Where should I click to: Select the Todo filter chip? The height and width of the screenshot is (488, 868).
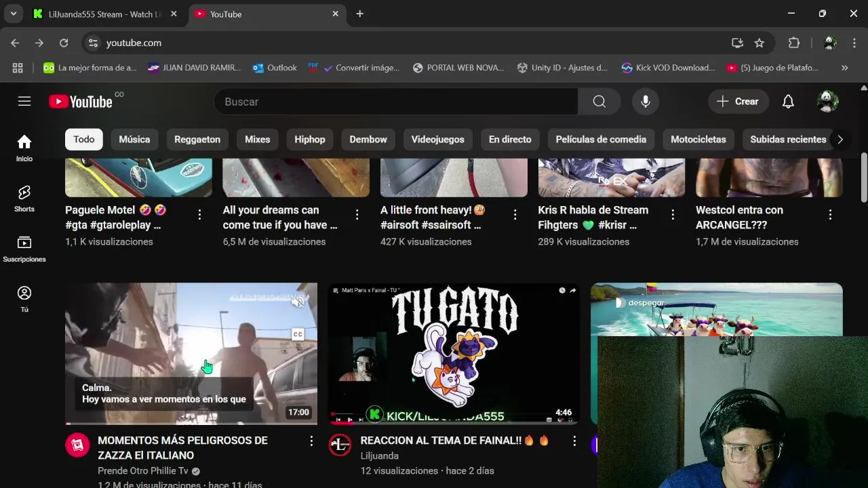(x=84, y=140)
